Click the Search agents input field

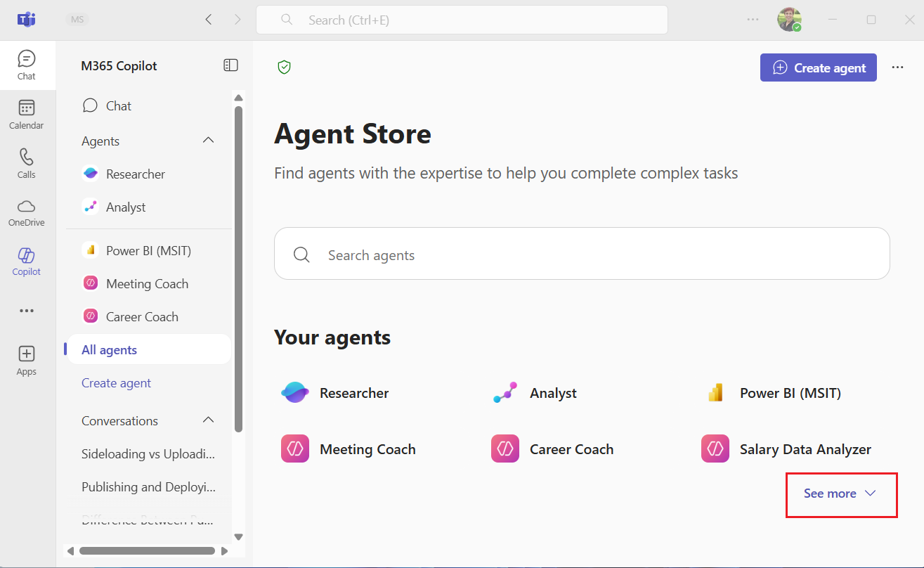pyautogui.click(x=582, y=254)
